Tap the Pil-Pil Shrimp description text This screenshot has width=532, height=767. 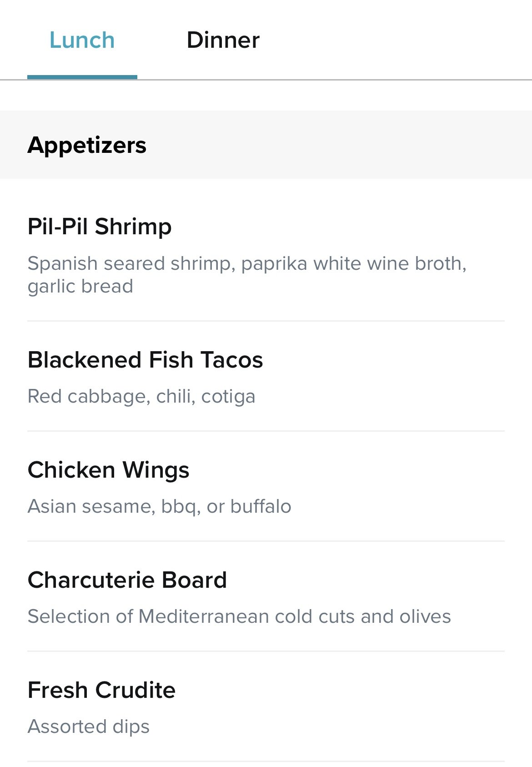[247, 275]
